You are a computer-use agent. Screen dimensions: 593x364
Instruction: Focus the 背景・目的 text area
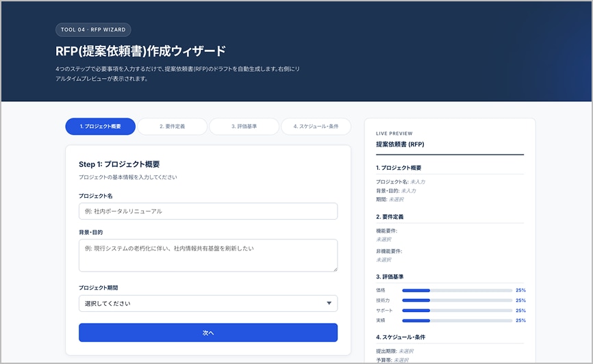(208, 255)
